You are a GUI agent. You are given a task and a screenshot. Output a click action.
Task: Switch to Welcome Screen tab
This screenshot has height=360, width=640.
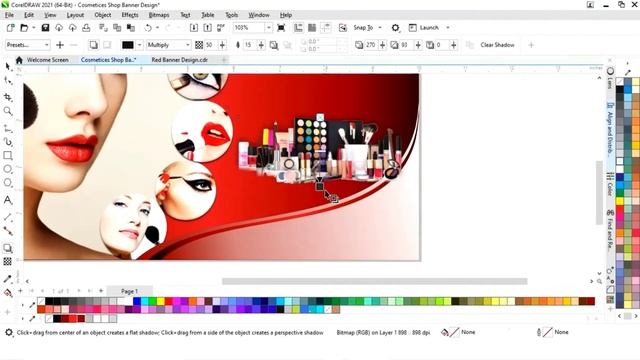click(x=47, y=60)
